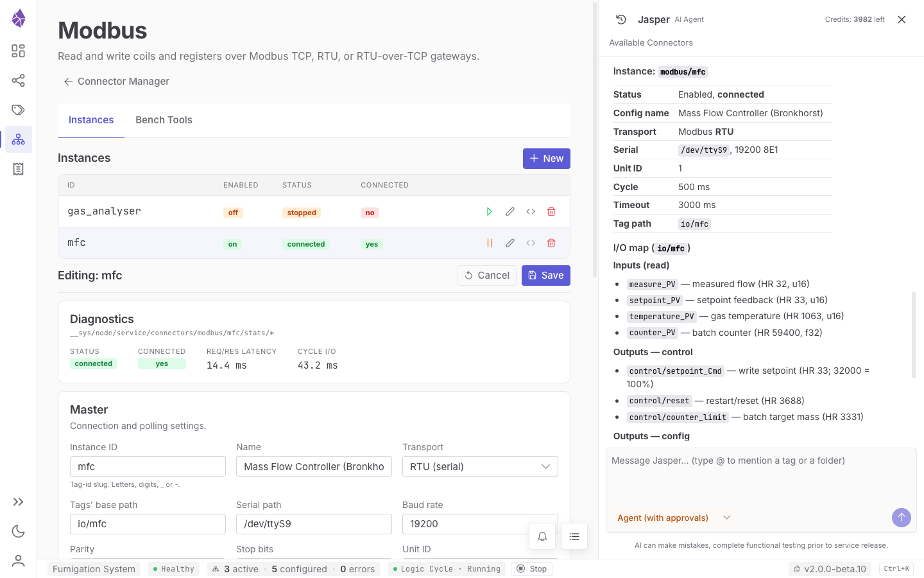Click the io/mfc Tag path chip
Viewport: 924px width, 578px height.
click(694, 224)
